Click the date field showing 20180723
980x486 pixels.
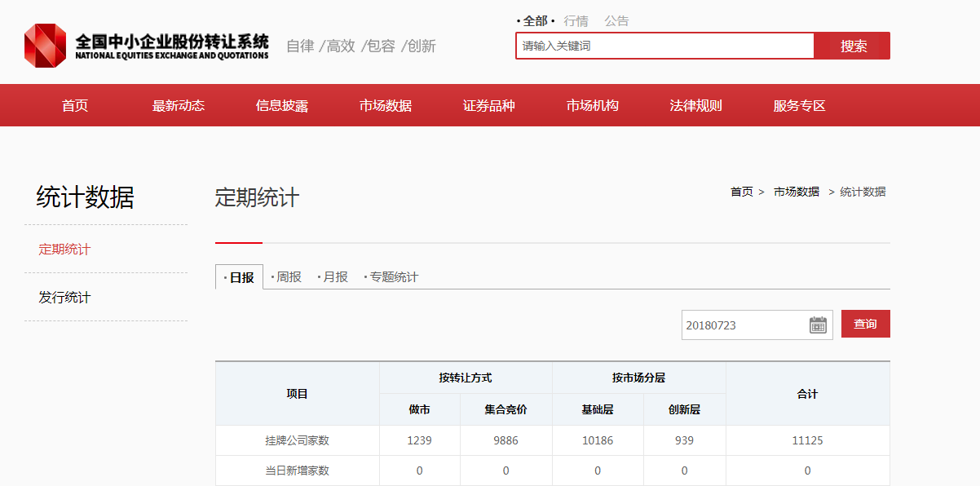[744, 325]
